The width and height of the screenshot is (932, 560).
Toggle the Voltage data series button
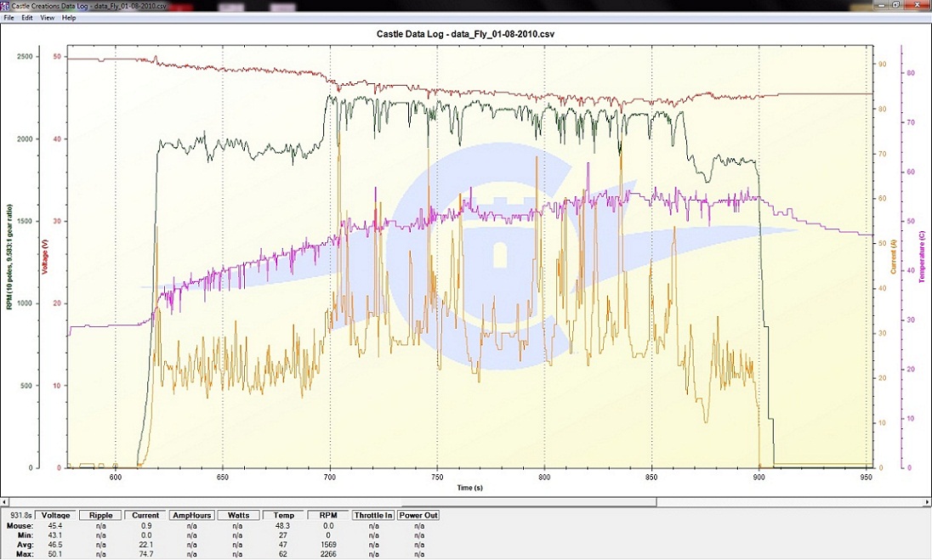coord(55,515)
